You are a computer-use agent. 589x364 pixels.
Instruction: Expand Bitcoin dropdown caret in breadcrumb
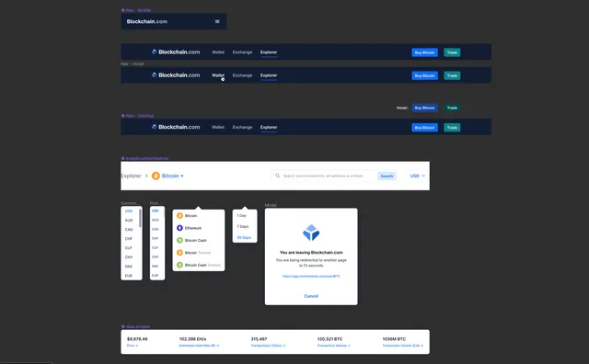click(x=182, y=176)
